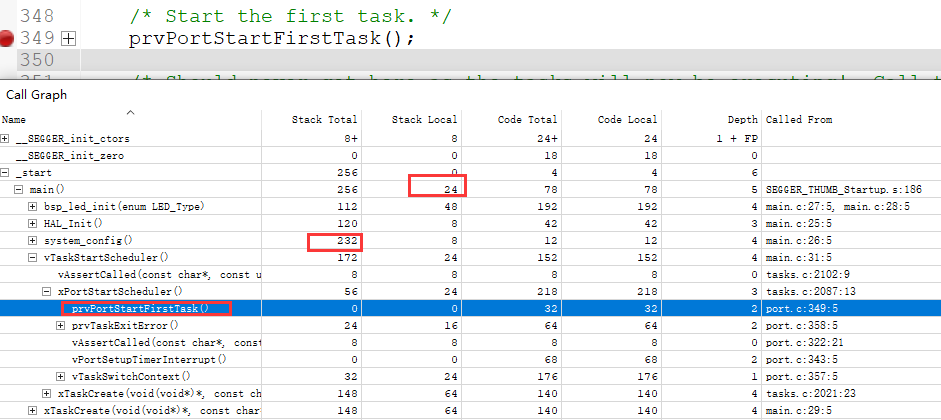Select vAssertCalled row called from tasks.c:2102:9
This screenshot has width=941, height=420.
470,275
